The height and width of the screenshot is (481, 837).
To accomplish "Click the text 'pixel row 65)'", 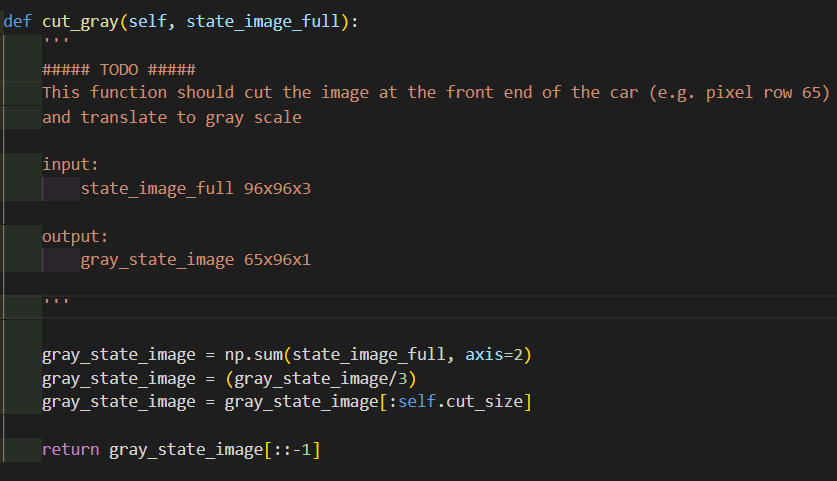I will click(x=767, y=93).
